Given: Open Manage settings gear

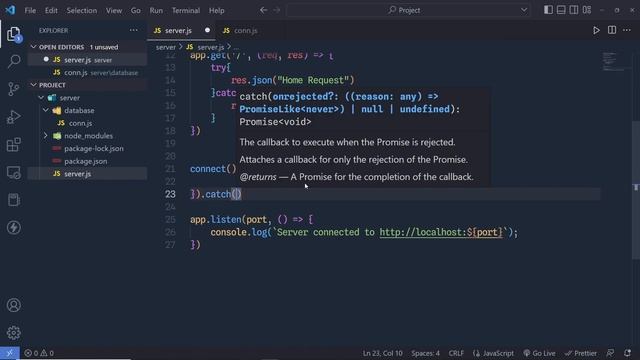Looking at the screenshot, I should click(13, 333).
